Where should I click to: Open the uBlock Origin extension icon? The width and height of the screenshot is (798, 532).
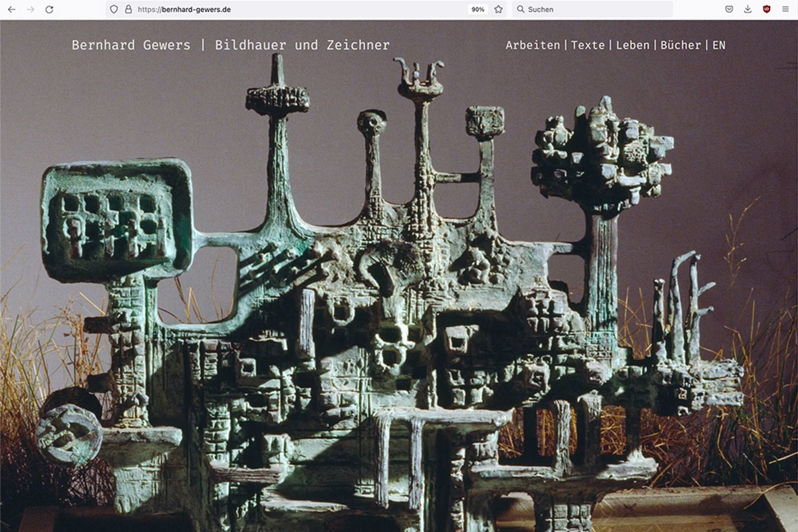coord(767,9)
